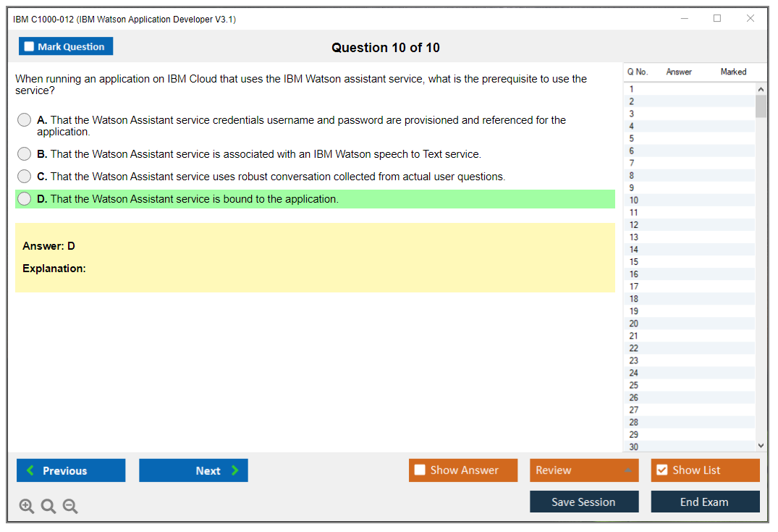Click Save Session button
This screenshot has width=778, height=532.
click(584, 502)
